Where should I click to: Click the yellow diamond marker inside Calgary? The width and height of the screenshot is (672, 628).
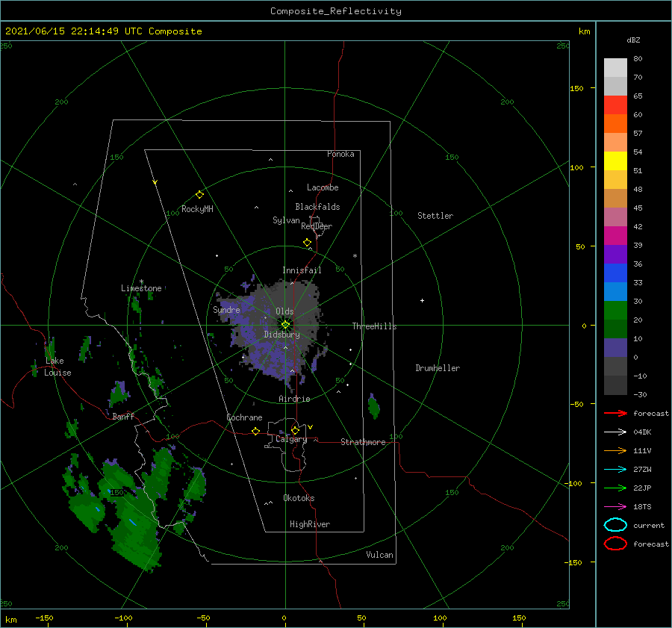pyautogui.click(x=295, y=430)
